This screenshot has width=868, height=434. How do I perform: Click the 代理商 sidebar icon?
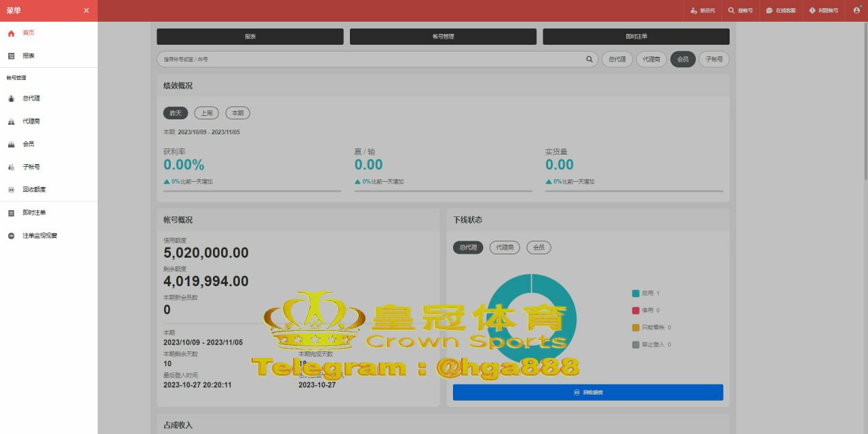point(11,121)
